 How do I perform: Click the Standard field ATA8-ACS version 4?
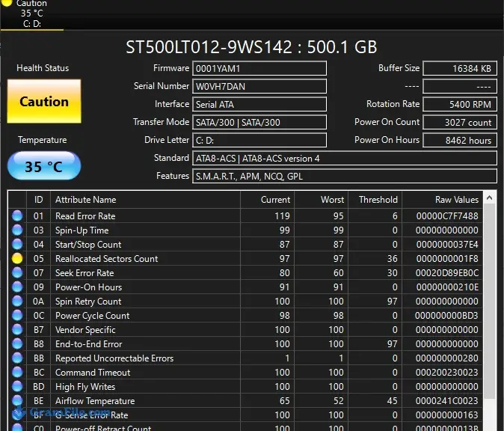point(345,159)
